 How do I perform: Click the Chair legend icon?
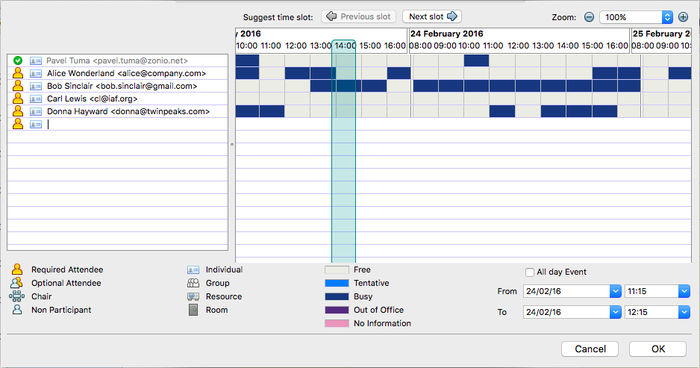coord(17,296)
